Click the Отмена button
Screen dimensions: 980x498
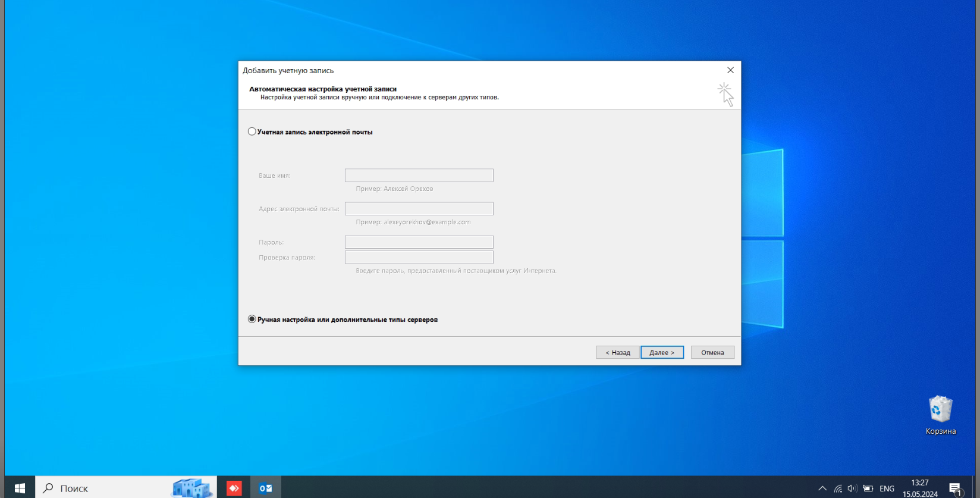(712, 352)
